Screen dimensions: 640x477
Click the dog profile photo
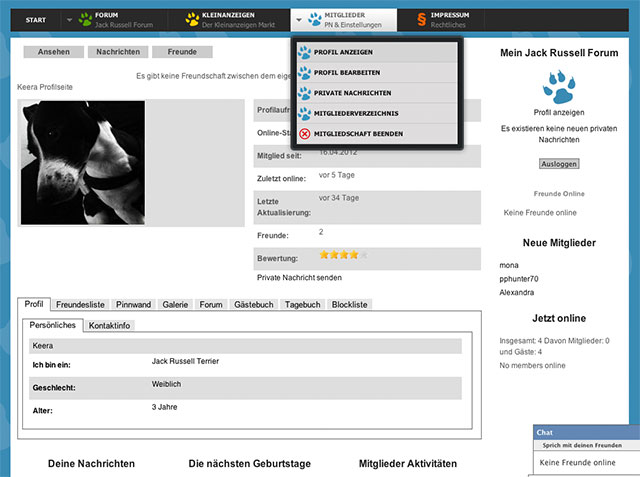83,162
